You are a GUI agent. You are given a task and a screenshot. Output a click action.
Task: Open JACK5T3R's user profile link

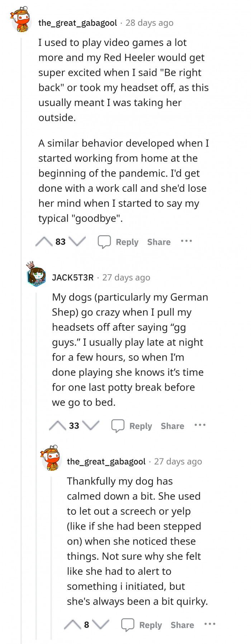pos(73,277)
